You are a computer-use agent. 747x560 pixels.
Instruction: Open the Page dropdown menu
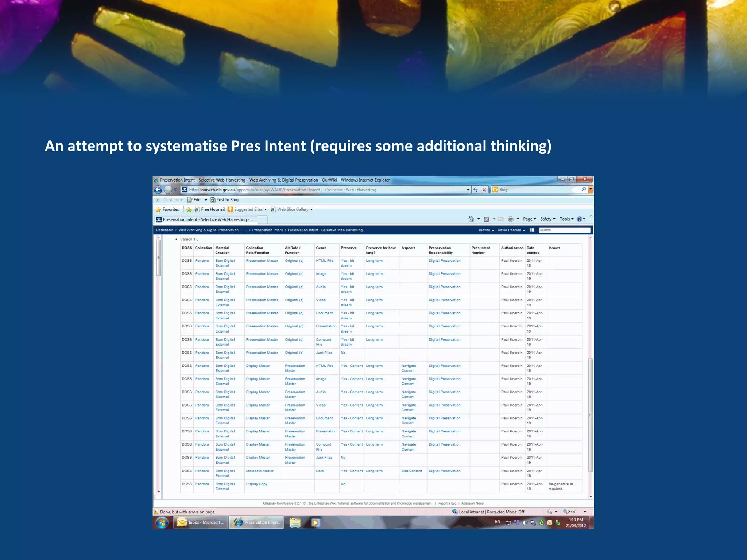(x=529, y=219)
